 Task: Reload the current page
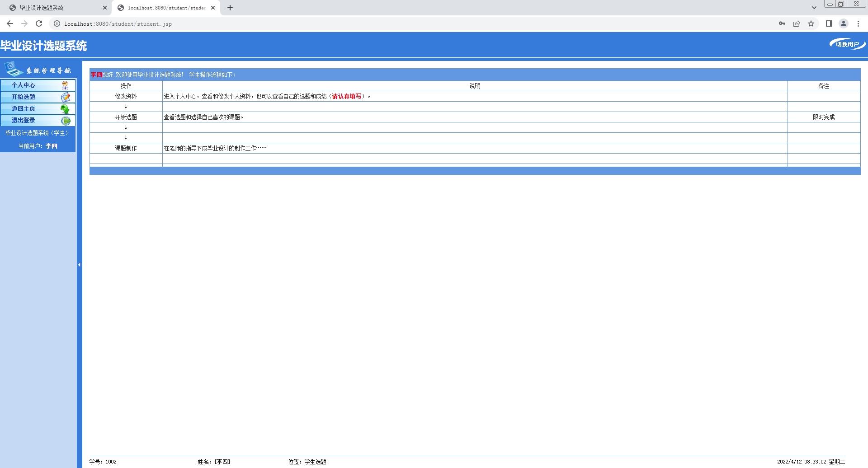point(39,23)
